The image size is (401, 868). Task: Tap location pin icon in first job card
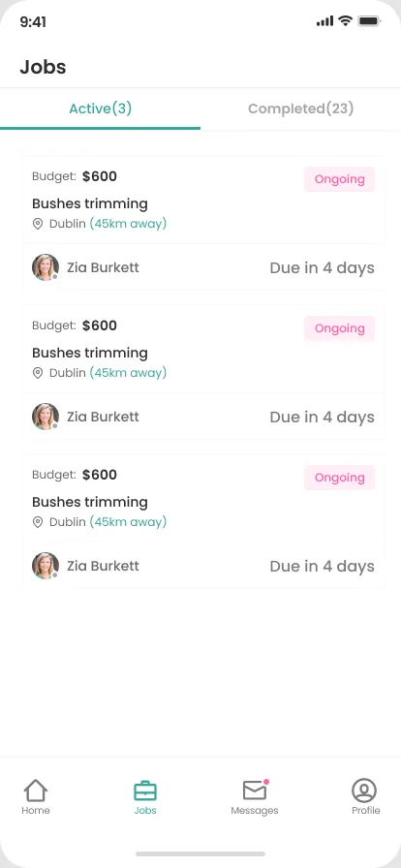(38, 224)
